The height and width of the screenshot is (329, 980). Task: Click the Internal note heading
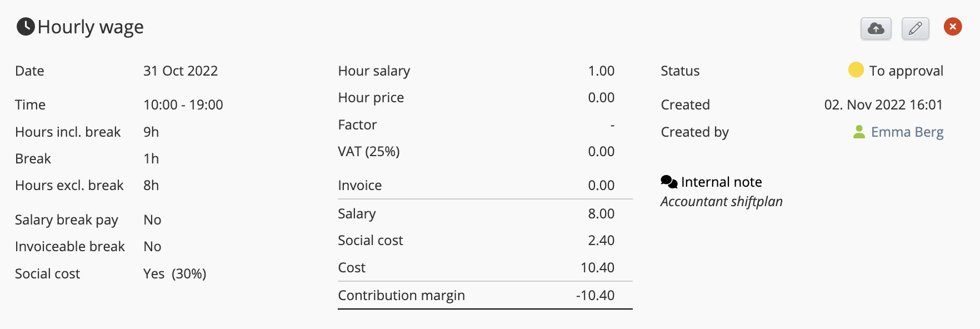click(721, 182)
